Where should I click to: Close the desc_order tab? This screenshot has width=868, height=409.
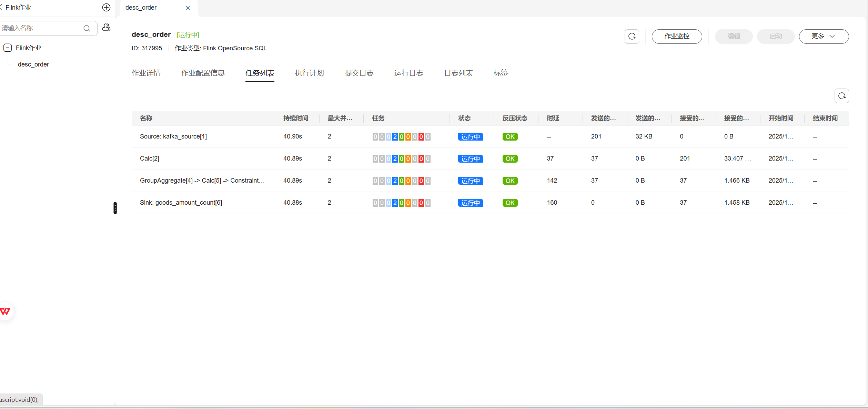[x=188, y=8]
